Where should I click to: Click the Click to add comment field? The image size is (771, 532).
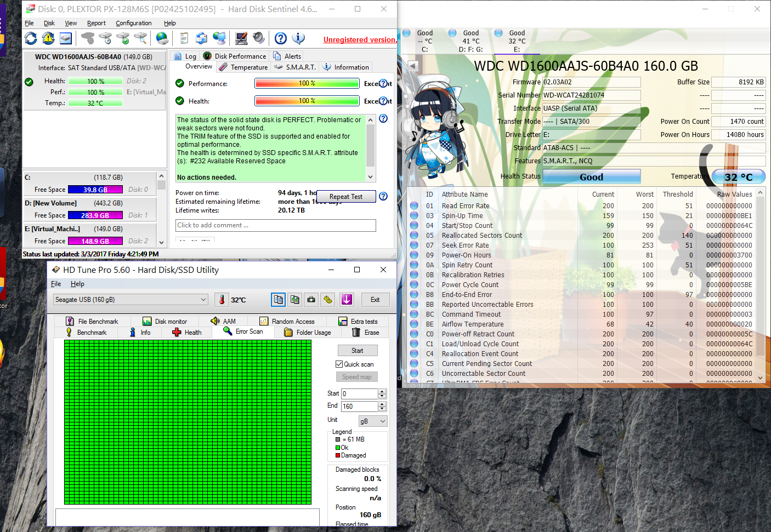(x=276, y=225)
